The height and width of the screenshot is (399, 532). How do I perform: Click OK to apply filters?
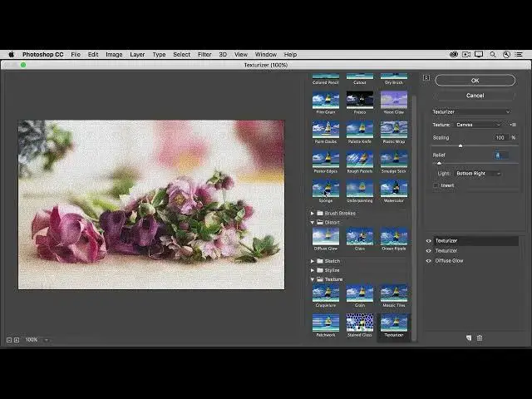pyautogui.click(x=475, y=81)
